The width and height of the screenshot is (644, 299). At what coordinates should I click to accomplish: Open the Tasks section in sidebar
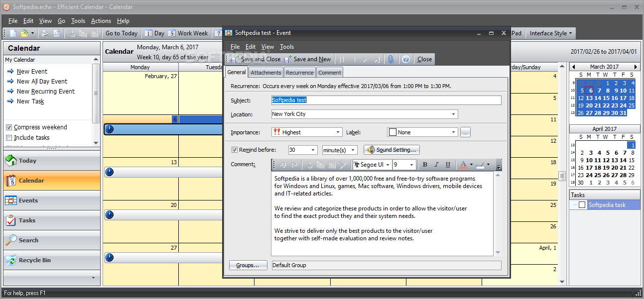pyautogui.click(x=52, y=220)
